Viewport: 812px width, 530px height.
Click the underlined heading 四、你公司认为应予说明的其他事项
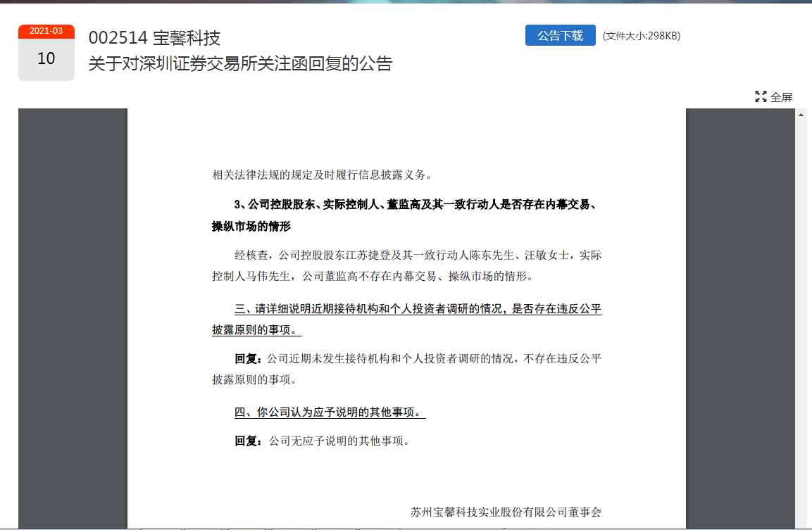330,412
